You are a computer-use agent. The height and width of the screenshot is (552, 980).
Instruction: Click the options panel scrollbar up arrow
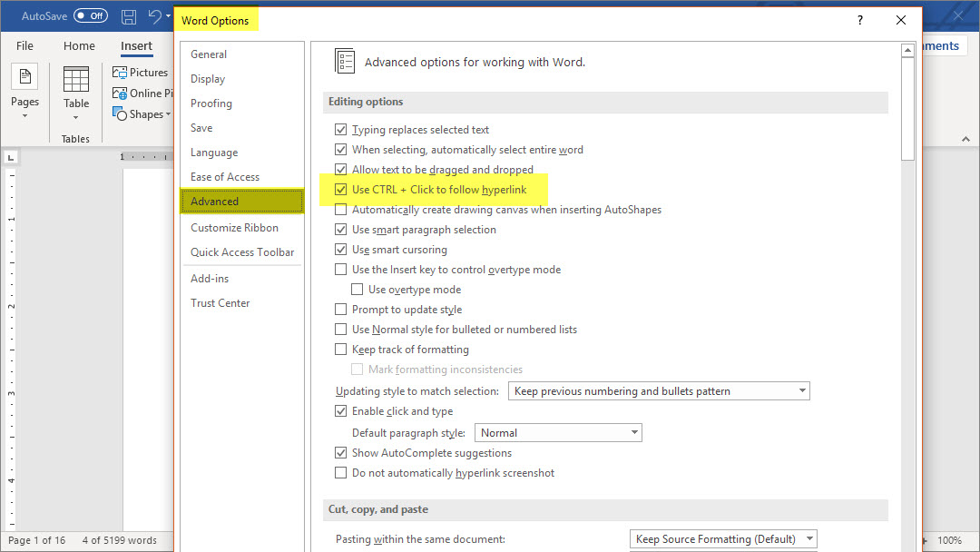coord(907,51)
